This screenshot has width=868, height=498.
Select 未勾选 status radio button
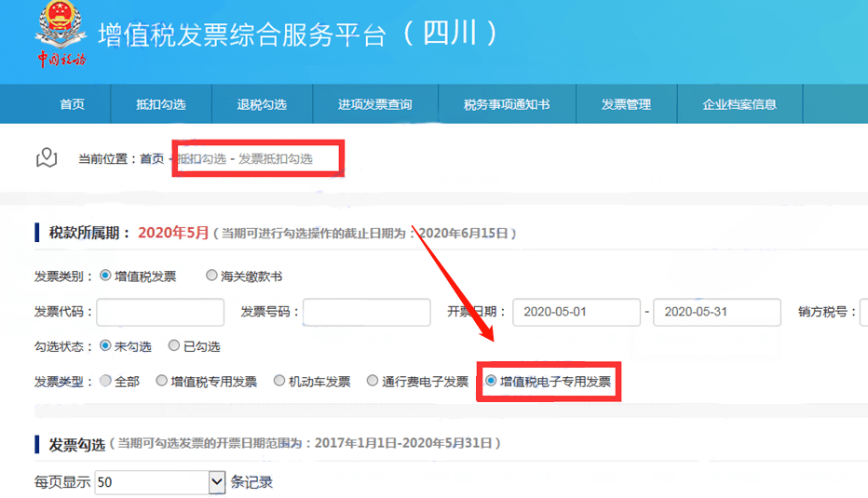[105, 346]
